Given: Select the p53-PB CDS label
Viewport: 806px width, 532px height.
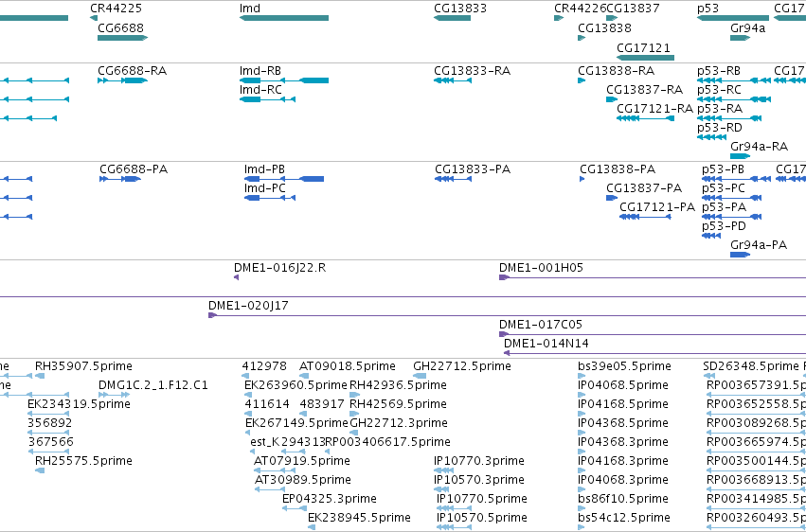Looking at the screenshot, I should (723, 169).
